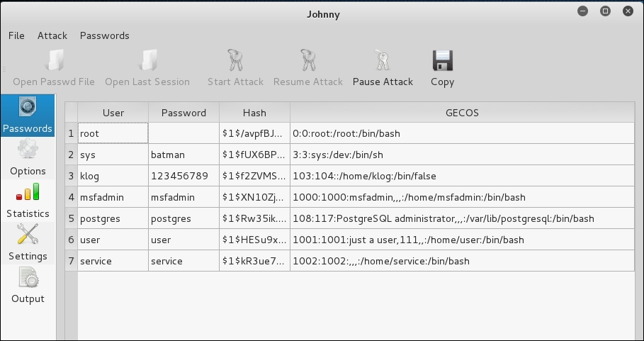Open the File menu
The height and width of the screenshot is (341, 644).
[16, 35]
